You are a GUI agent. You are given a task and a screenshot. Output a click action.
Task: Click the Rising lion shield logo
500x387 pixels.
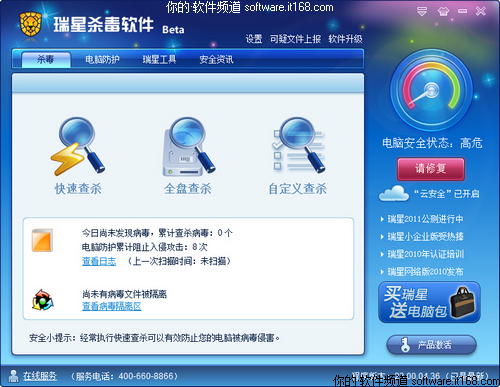point(31,24)
